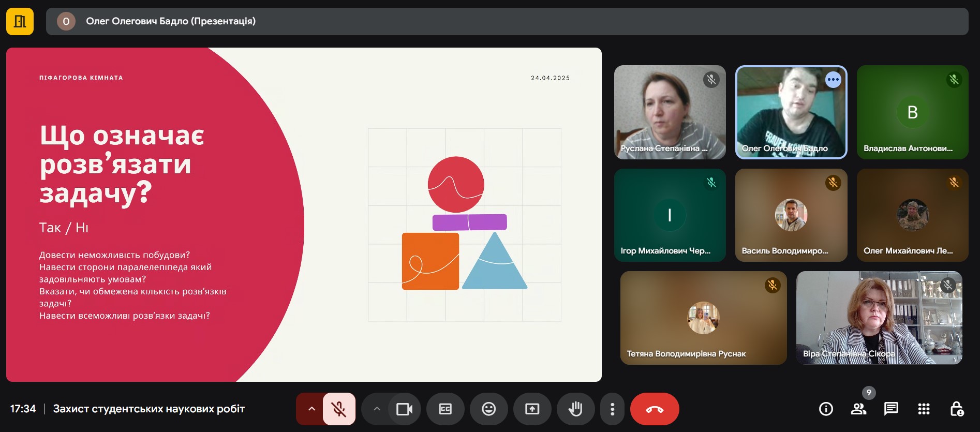Screen dimensions: 980x432
Task: Click muted mic icon on Олег Михайлович tile
Action: [x=954, y=183]
